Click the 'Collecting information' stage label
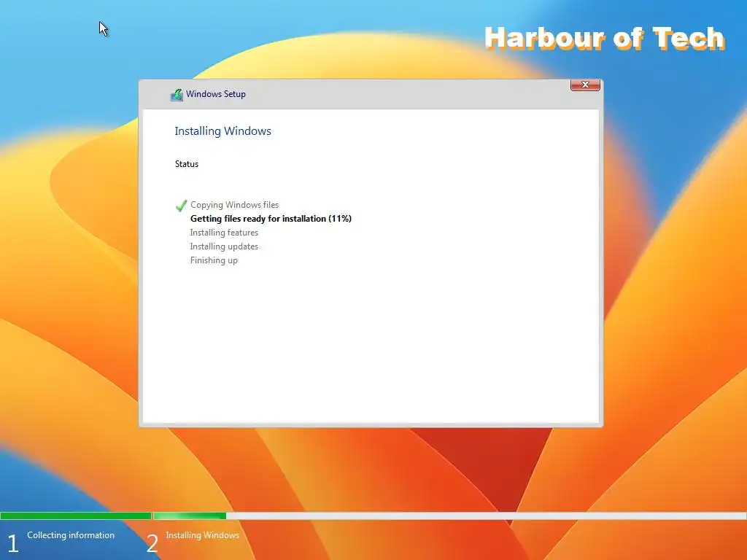The image size is (747, 560). [71, 534]
